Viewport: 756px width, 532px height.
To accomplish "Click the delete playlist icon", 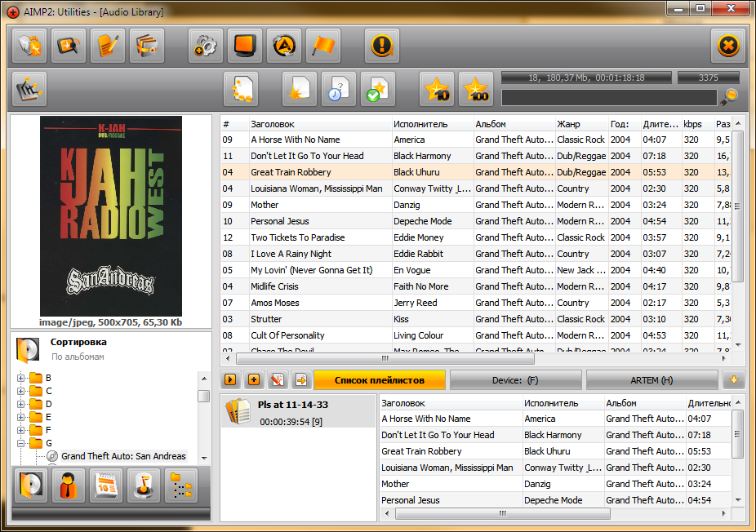I will pos(278,379).
